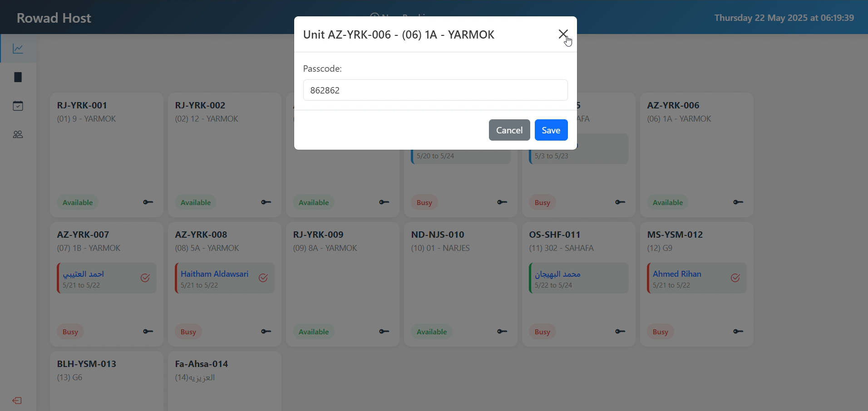Click Available badge on ND-NJS-010
The image size is (868, 411).
click(x=432, y=332)
